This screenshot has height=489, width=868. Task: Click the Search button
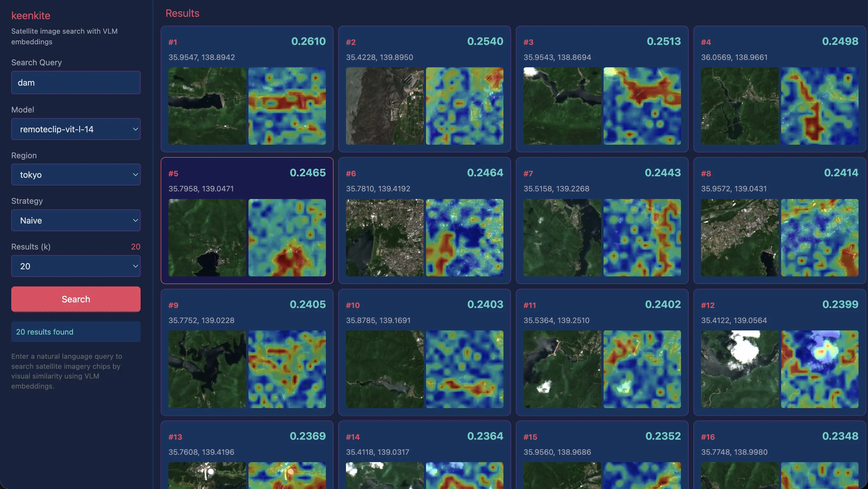tap(76, 299)
